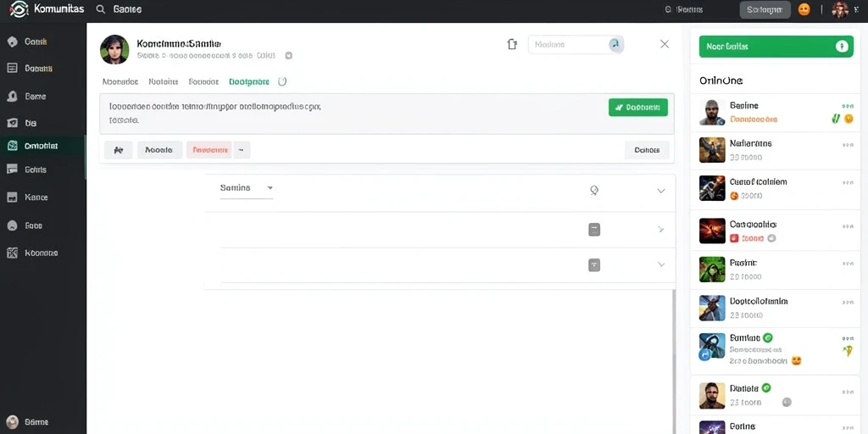Expand the small chevron beside the top-right account avatar

857,9
